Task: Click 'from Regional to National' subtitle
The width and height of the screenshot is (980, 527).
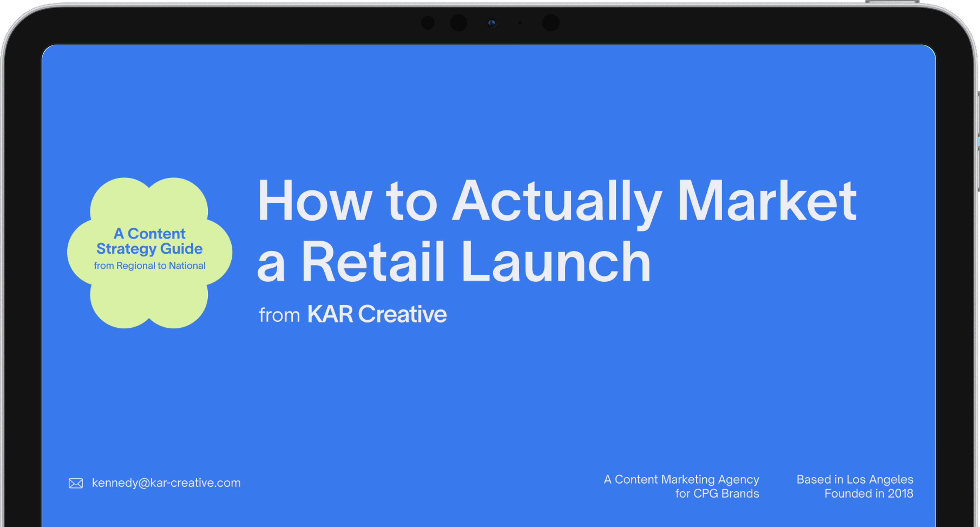Action: [149, 266]
